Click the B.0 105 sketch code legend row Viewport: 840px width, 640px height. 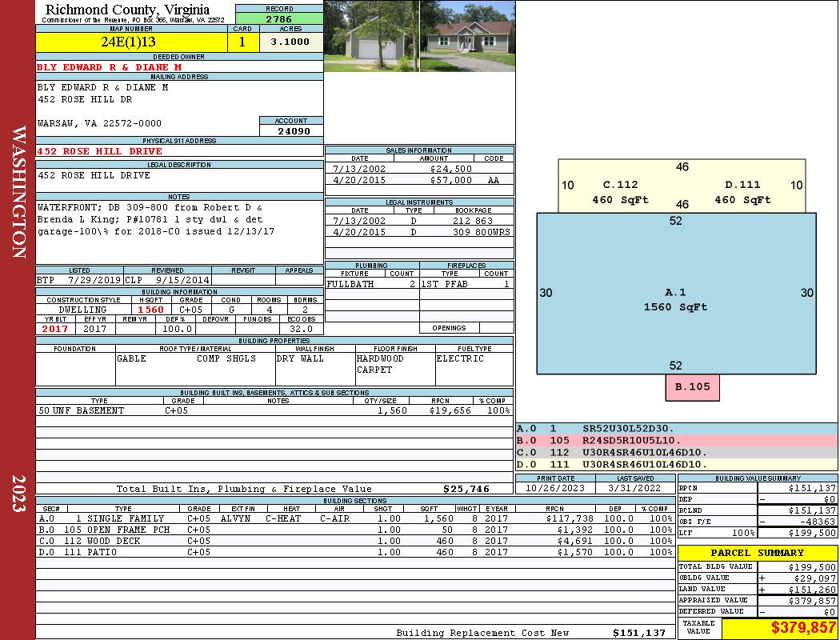click(x=677, y=440)
